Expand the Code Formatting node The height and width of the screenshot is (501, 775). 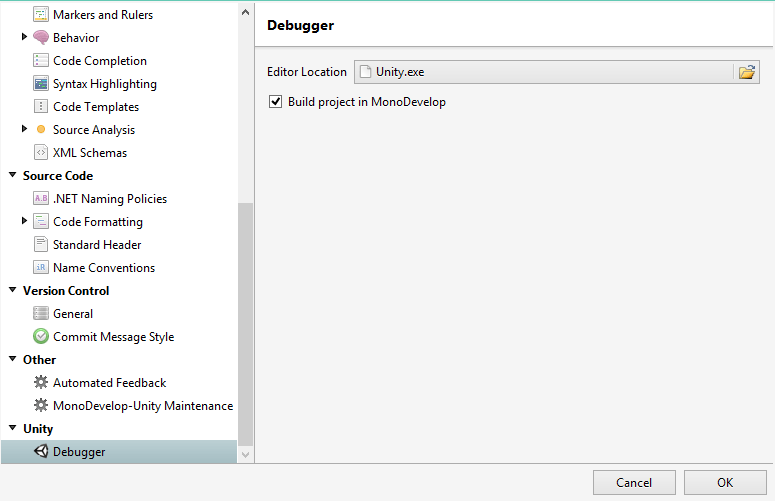point(25,221)
